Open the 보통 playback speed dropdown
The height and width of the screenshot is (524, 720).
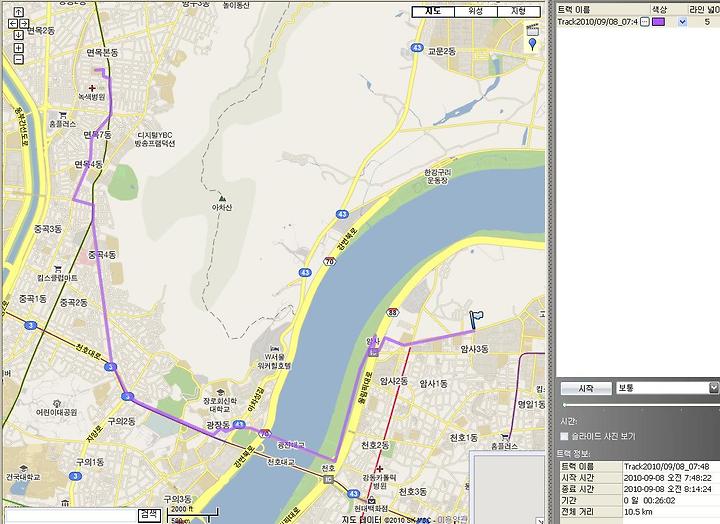[x=713, y=388]
